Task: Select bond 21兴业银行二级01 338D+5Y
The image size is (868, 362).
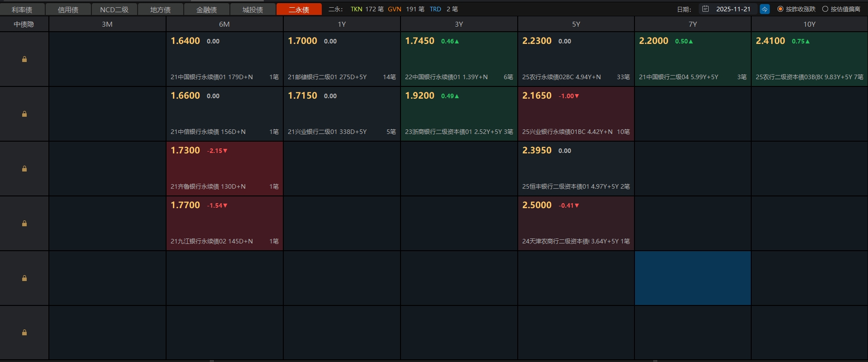Action: click(x=327, y=132)
